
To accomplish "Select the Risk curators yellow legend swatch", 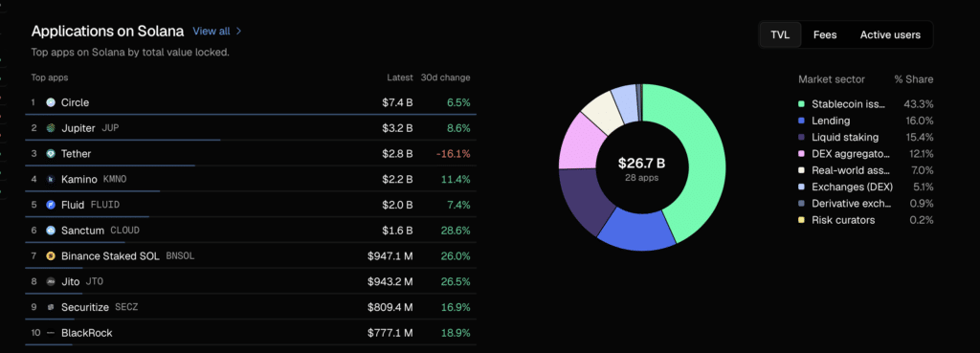I will tap(801, 220).
